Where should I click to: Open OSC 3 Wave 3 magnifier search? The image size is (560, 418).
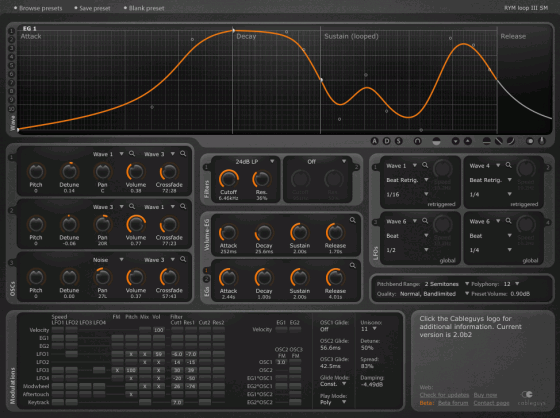click(183, 259)
